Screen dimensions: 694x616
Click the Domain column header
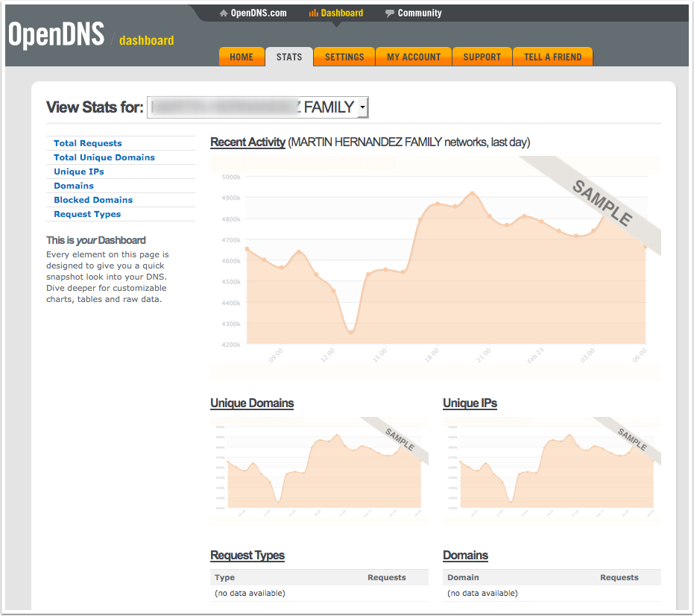[x=463, y=577]
